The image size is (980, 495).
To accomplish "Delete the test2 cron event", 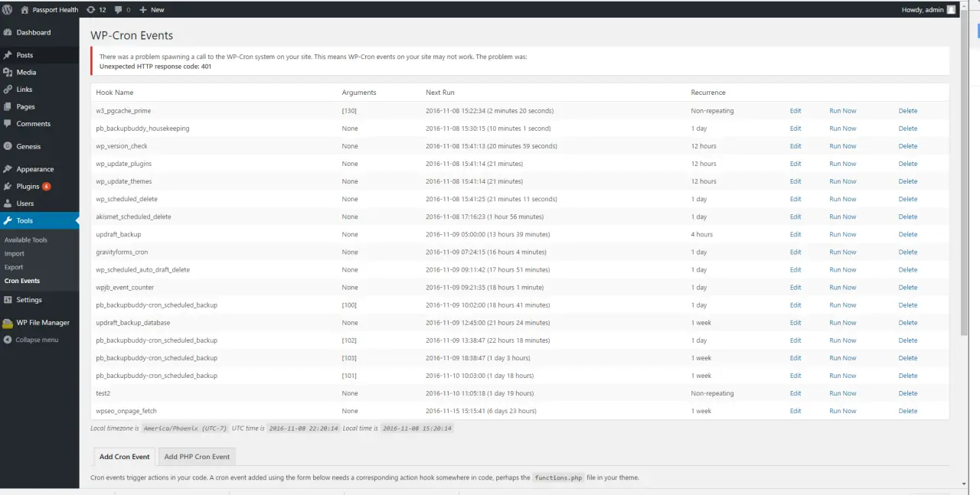I will (x=907, y=393).
